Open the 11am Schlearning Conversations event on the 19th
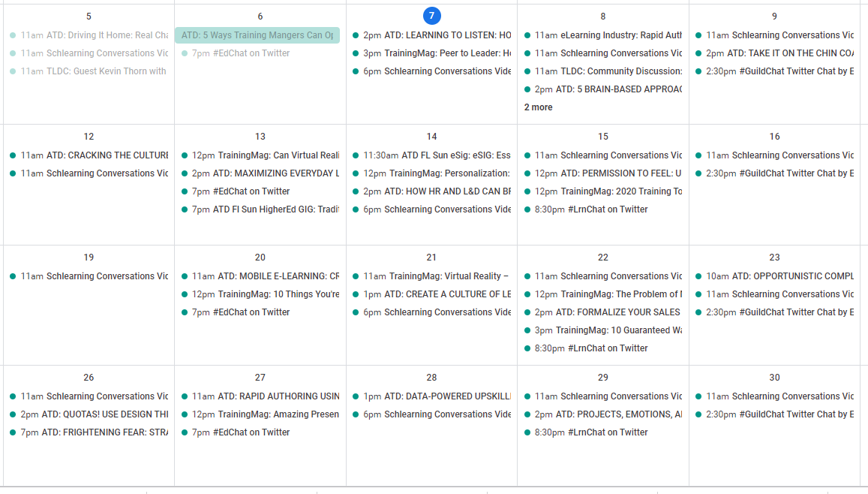 pos(89,276)
